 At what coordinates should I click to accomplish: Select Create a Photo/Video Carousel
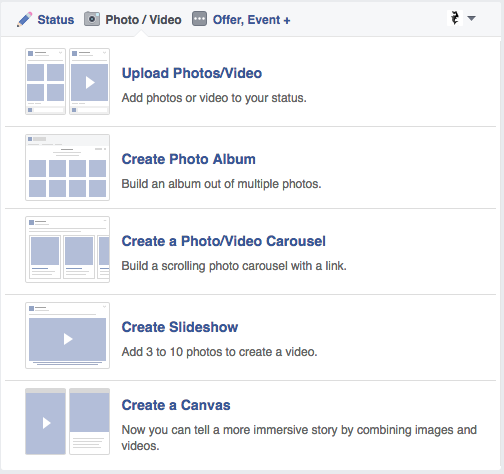coord(223,241)
